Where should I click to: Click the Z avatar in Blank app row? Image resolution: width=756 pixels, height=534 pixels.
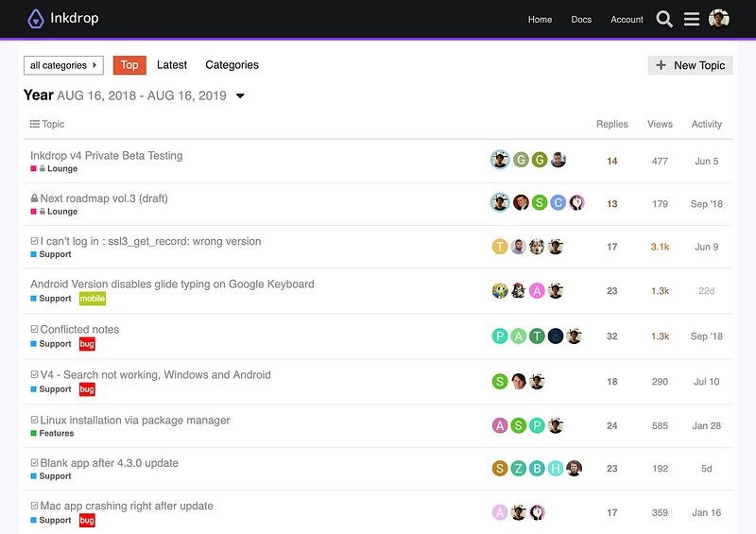point(518,469)
